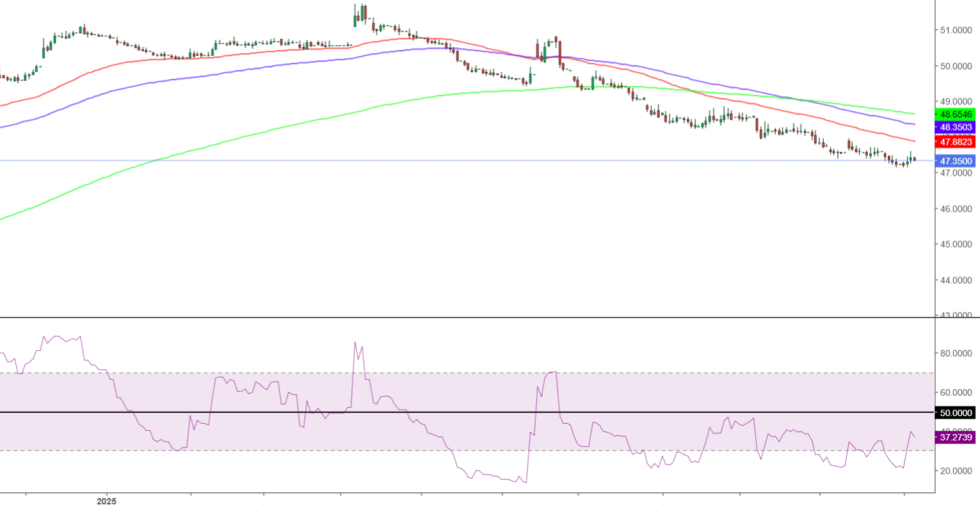Click the horizontal divider between price and RSI panes
980x507 pixels.
467,318
